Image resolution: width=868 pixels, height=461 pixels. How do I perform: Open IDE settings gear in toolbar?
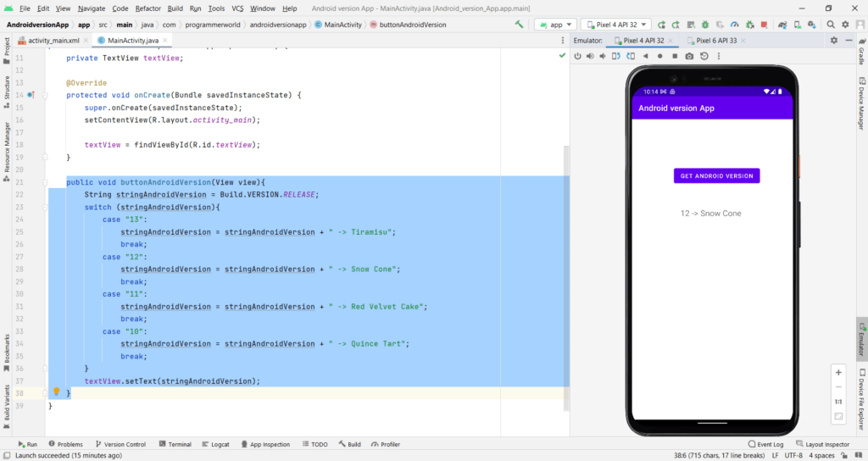coord(845,25)
